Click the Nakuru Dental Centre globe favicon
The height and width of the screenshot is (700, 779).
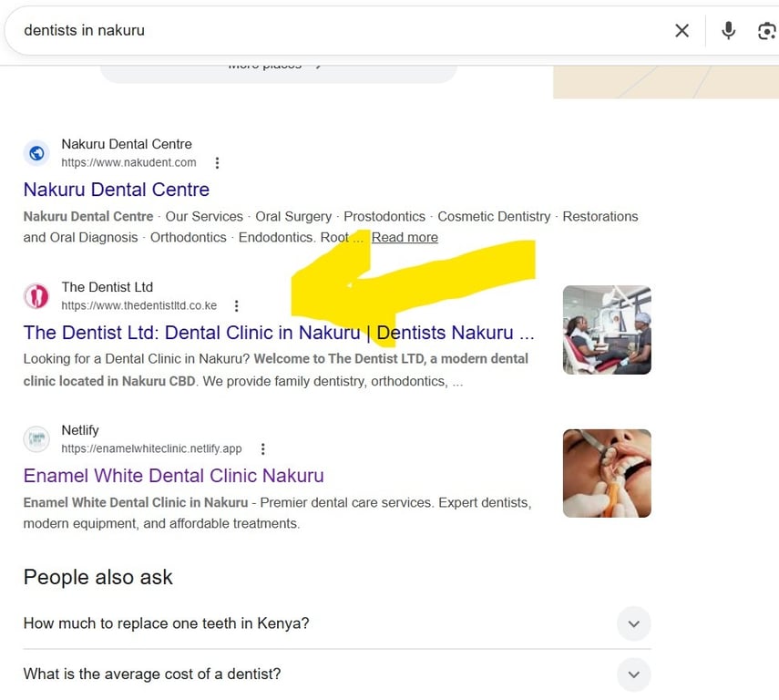click(36, 153)
